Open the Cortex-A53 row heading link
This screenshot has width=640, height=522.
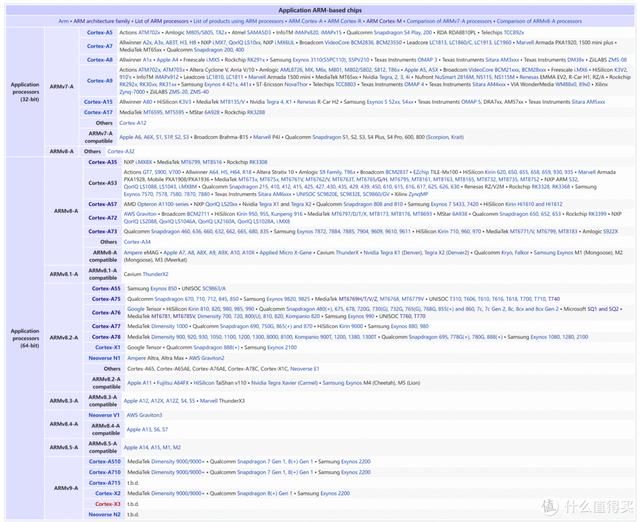pos(102,183)
